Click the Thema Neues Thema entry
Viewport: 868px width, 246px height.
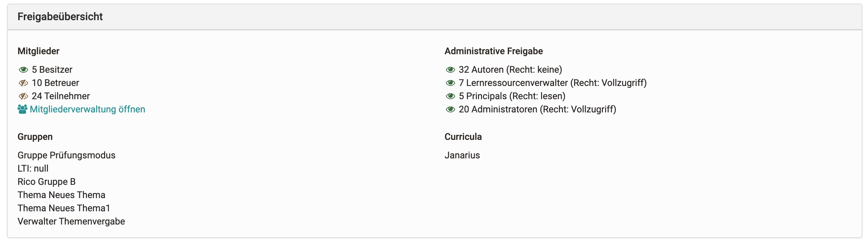(61, 195)
